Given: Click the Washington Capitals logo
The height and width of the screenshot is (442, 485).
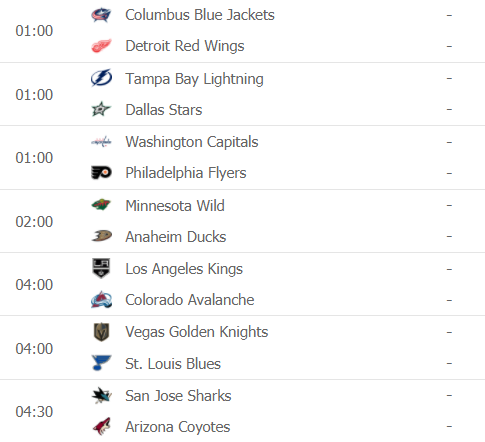Looking at the screenshot, I should coord(101,142).
